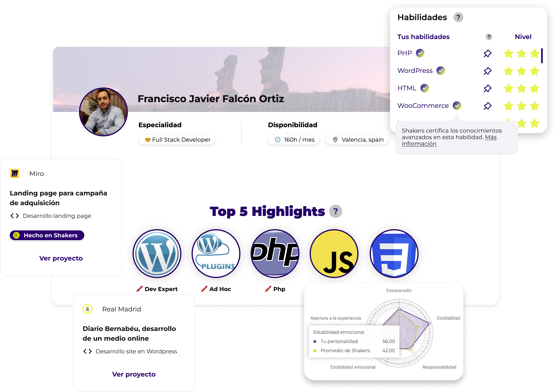This screenshot has height=392, width=557.
Task: Set WooCommerce level with its first star
Action: pos(508,106)
